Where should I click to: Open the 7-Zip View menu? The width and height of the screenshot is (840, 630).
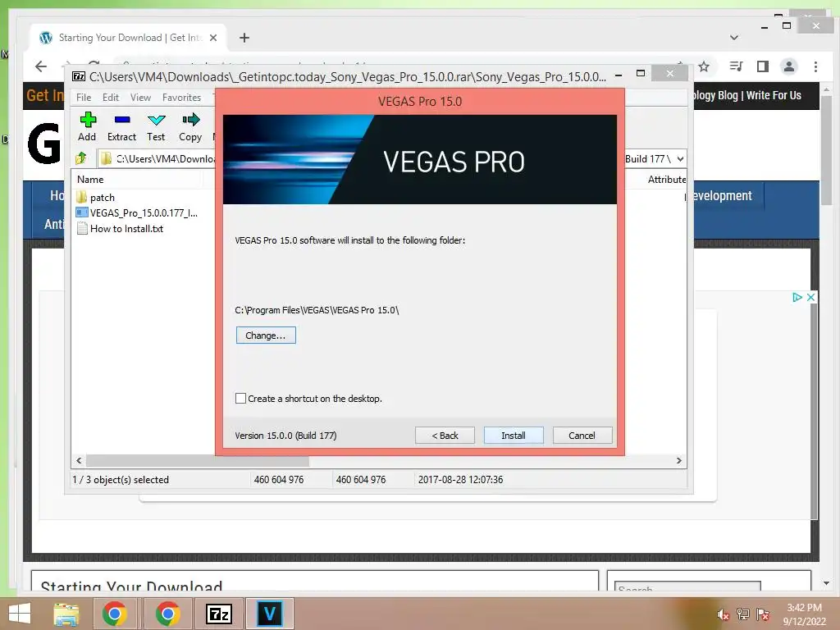click(x=140, y=98)
